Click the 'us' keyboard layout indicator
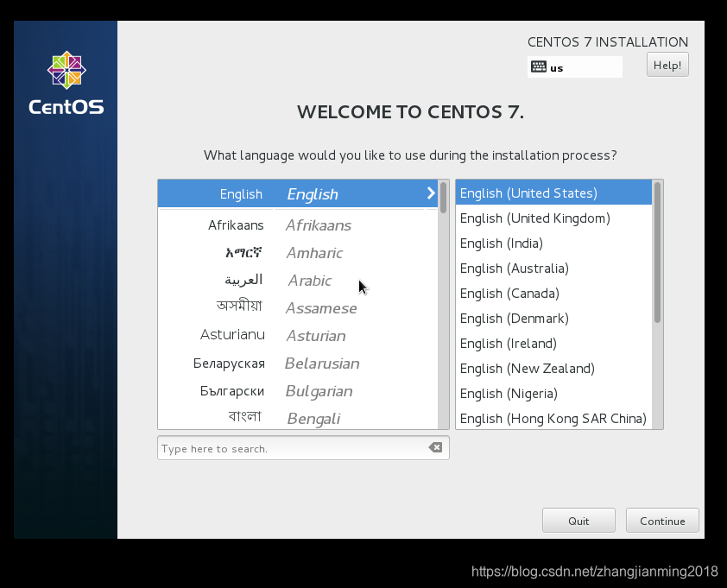 pos(574,67)
